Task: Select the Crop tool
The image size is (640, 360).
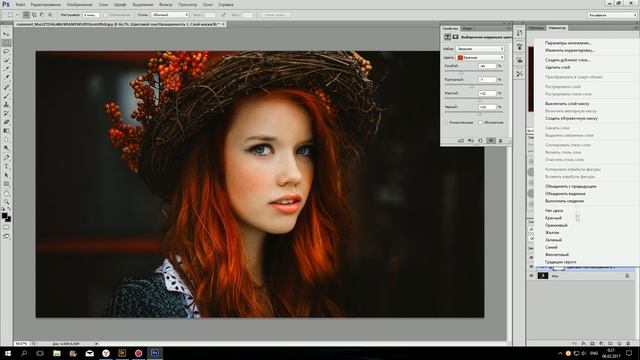Action: [6, 69]
